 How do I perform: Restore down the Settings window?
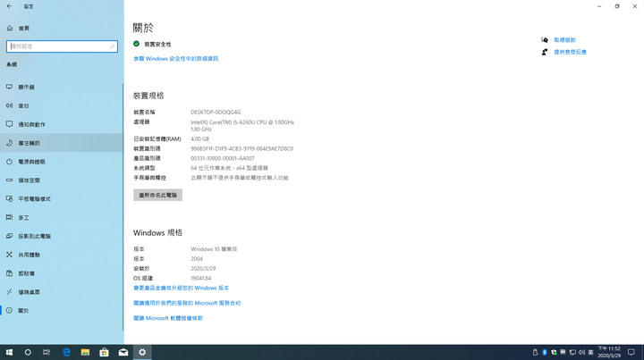[617, 6]
